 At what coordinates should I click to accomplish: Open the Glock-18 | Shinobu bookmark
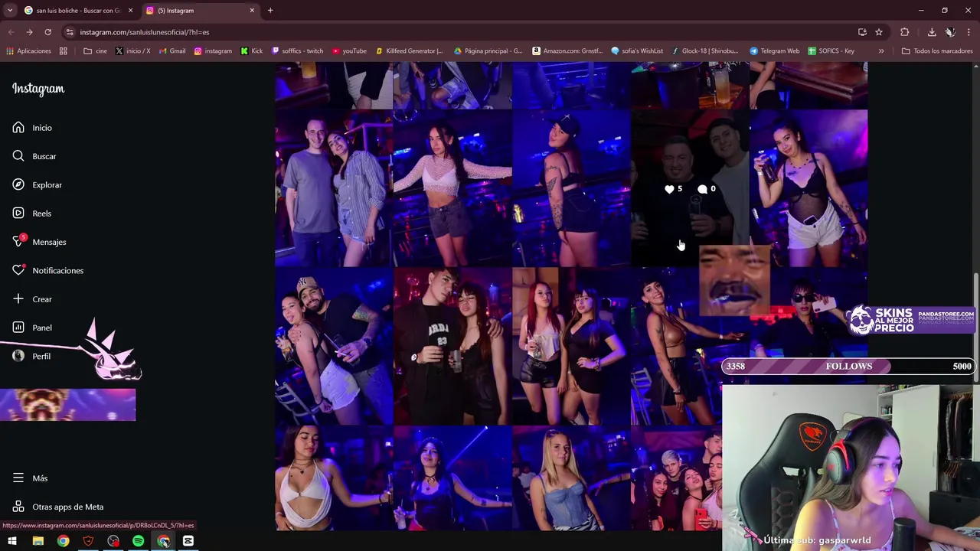pos(704,51)
